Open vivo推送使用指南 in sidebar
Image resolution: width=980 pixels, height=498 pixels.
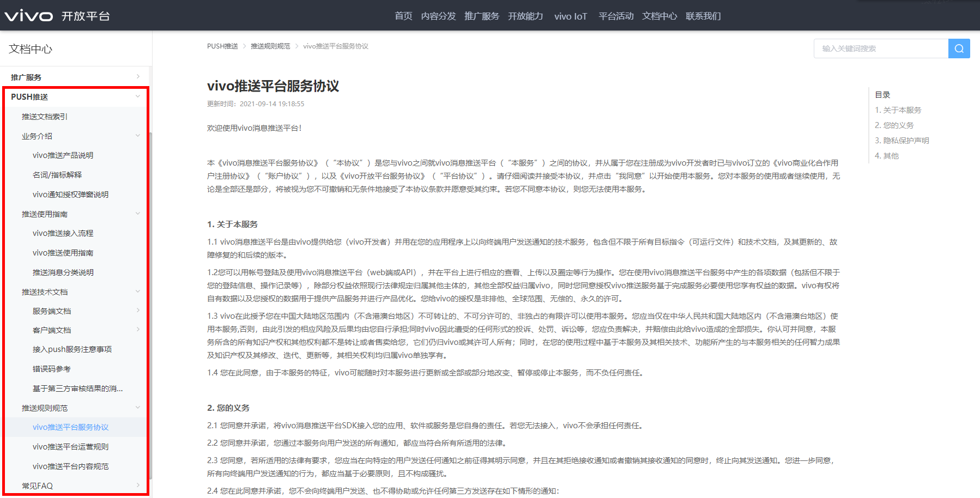[63, 253]
